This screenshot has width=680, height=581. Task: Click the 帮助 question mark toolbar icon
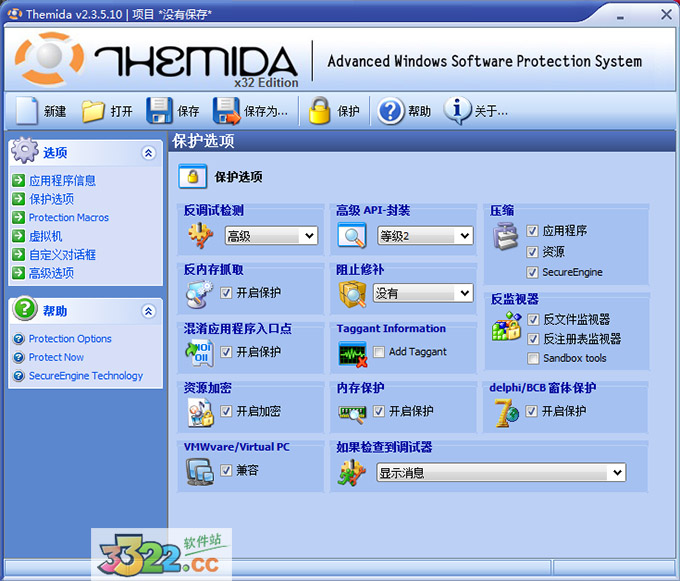[x=390, y=111]
